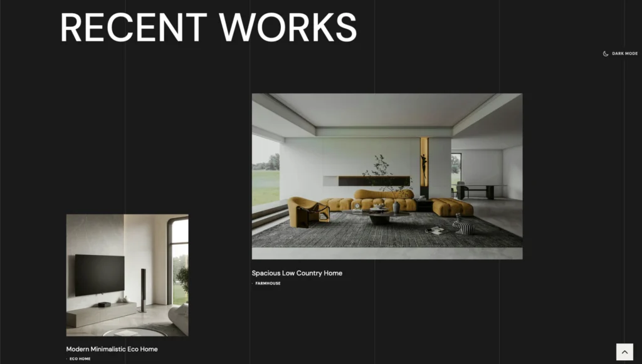Screen dimensions: 642x364
Task: Click the RECENT WORKS heading
Action: [x=208, y=28]
